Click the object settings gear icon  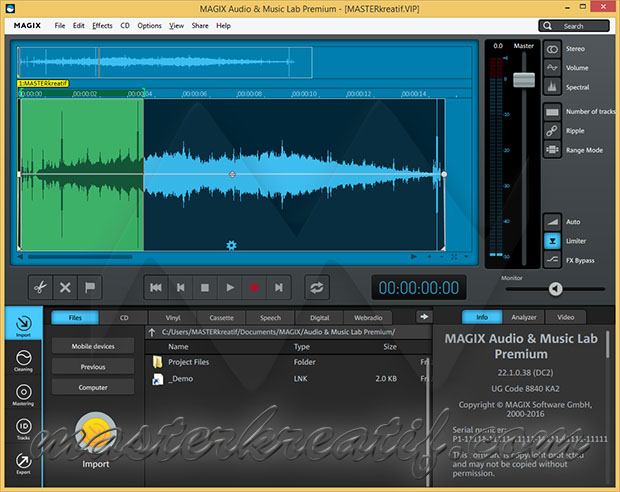coord(231,245)
